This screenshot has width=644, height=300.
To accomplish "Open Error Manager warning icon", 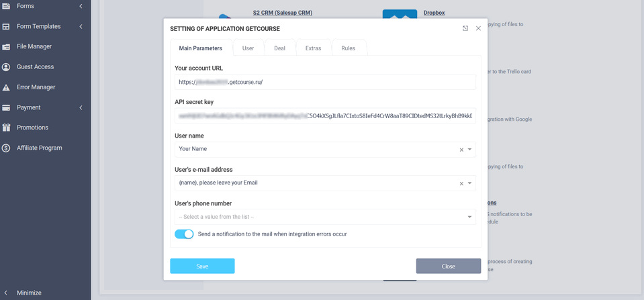I will 6,87.
